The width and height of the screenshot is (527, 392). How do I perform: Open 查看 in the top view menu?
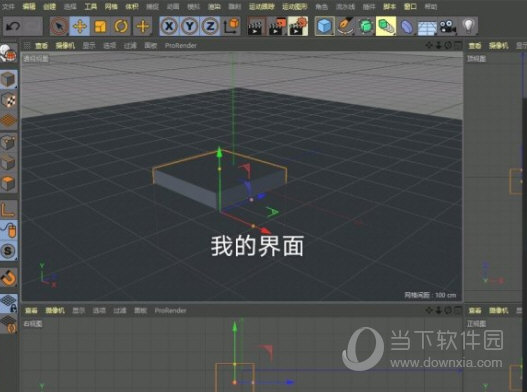(475, 45)
